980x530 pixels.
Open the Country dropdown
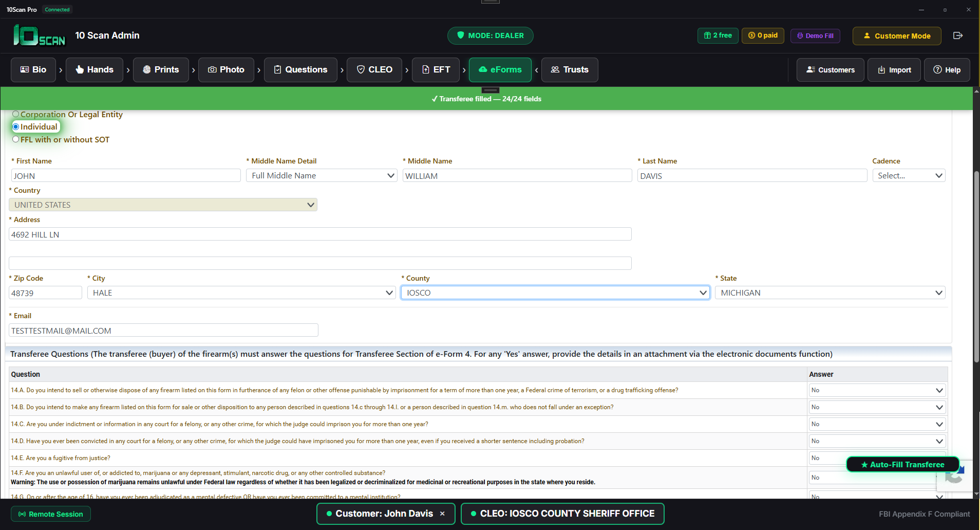click(x=163, y=205)
